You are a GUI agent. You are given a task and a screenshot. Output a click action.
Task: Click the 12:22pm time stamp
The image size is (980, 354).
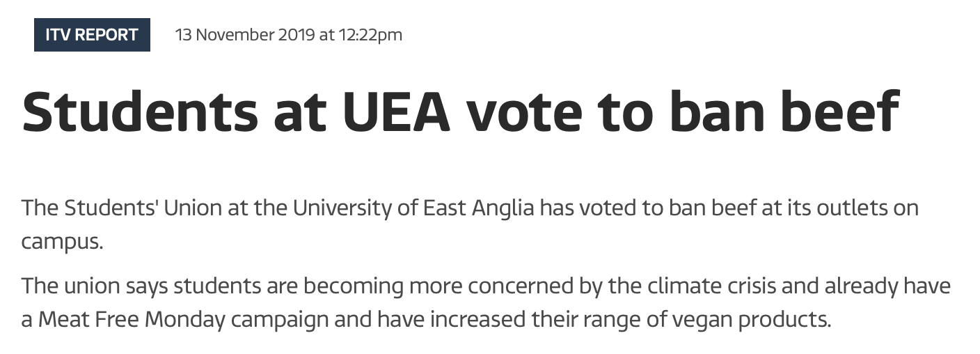point(370,35)
